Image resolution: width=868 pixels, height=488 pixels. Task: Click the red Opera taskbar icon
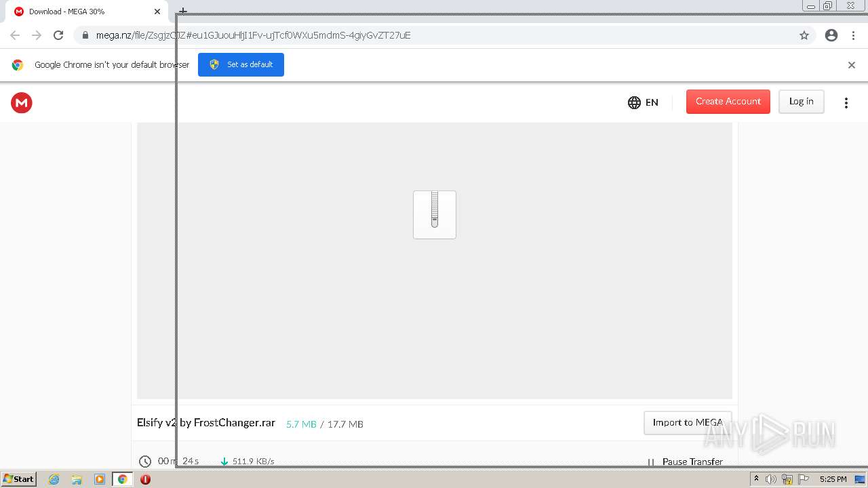(145, 479)
